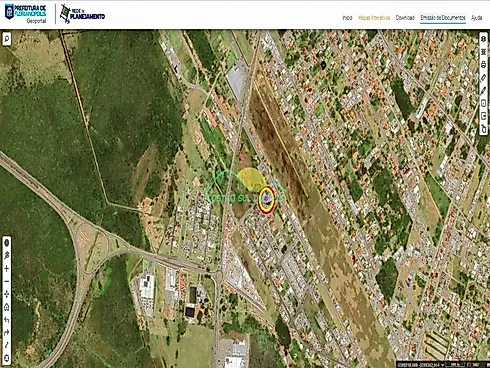Zoom in with the plus icon
The width and height of the screenshot is (490, 368).
coord(7,269)
